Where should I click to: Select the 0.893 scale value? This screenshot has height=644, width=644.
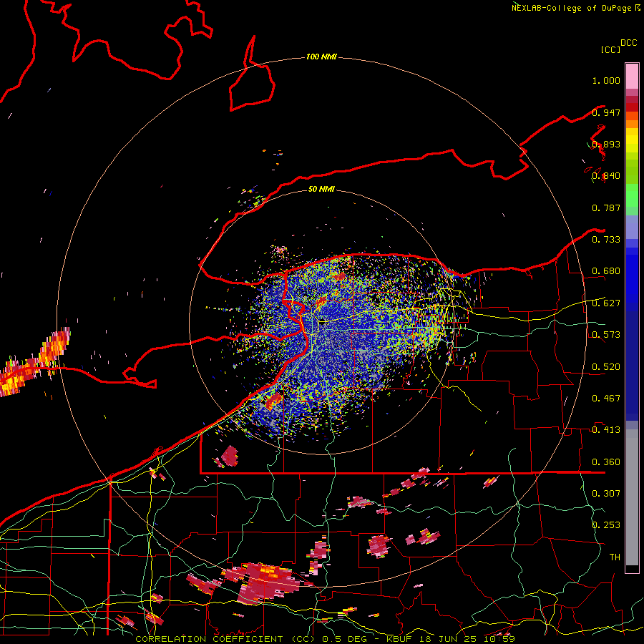(x=606, y=144)
